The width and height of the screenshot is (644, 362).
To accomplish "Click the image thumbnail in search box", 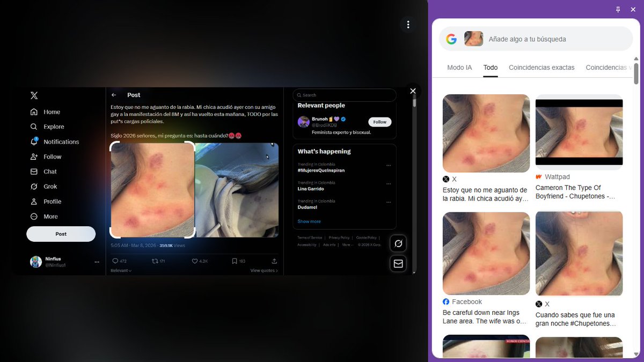I will tap(473, 39).
